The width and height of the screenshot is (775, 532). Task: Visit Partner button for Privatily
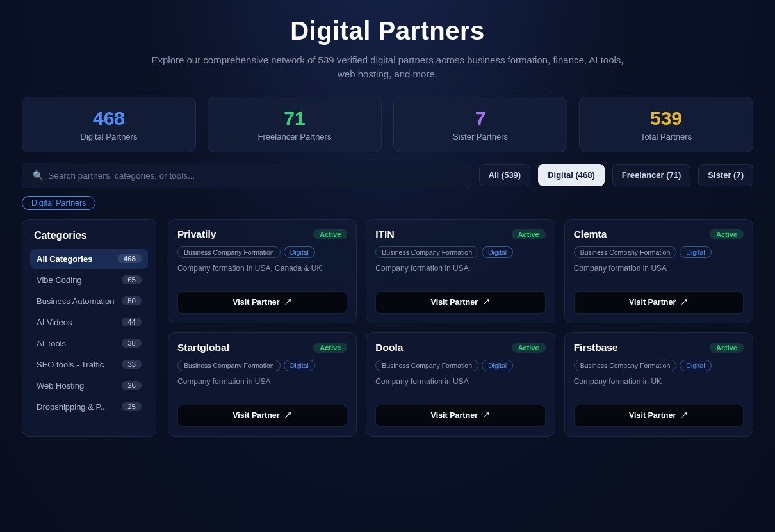[262, 302]
